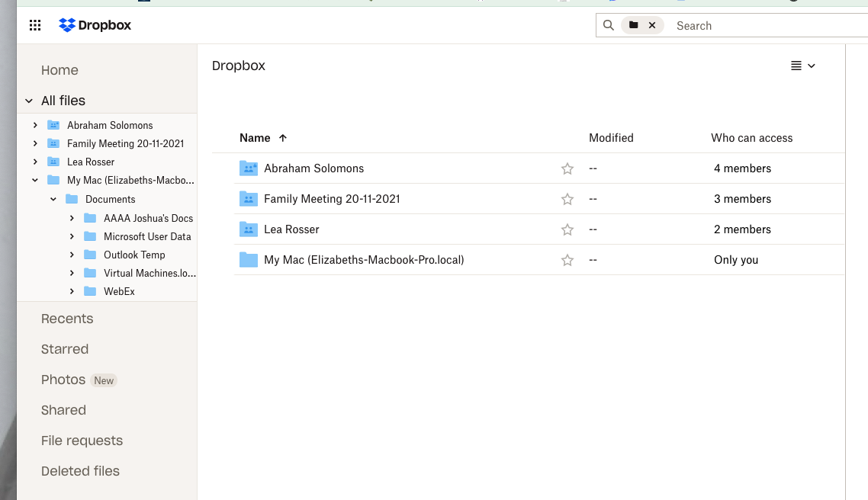The width and height of the screenshot is (868, 500).
Task: Open the list view layout dropdown
Action: (803, 66)
